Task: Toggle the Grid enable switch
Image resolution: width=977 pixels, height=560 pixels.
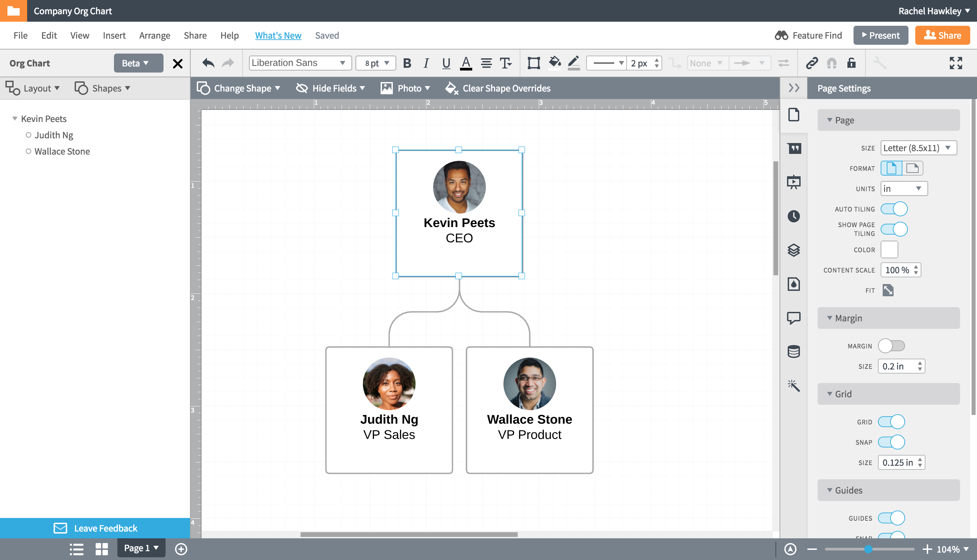Action: click(893, 421)
